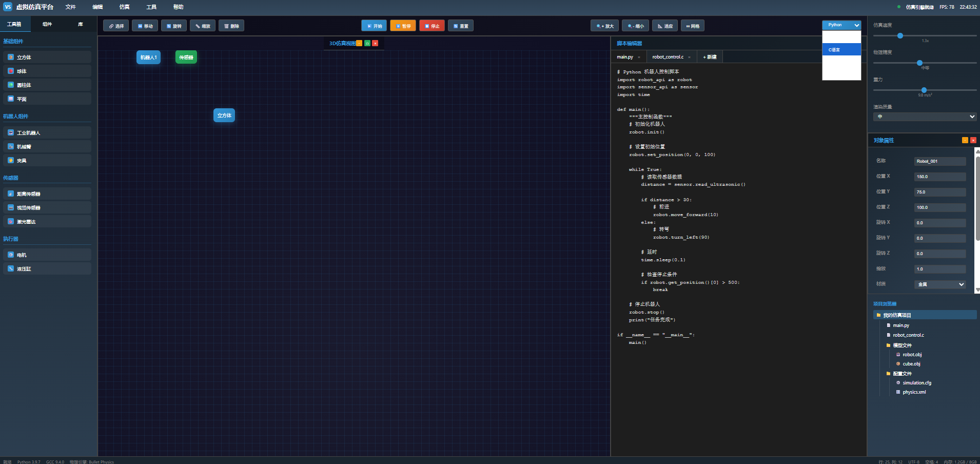Switch to the 工具箱 tab
Viewport: 980px width, 464px height.
coord(14,24)
